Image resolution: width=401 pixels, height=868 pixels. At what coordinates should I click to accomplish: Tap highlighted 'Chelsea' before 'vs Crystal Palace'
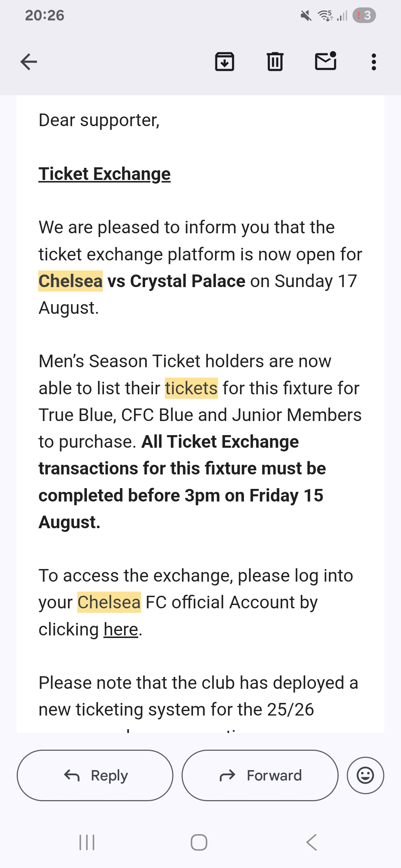(71, 281)
